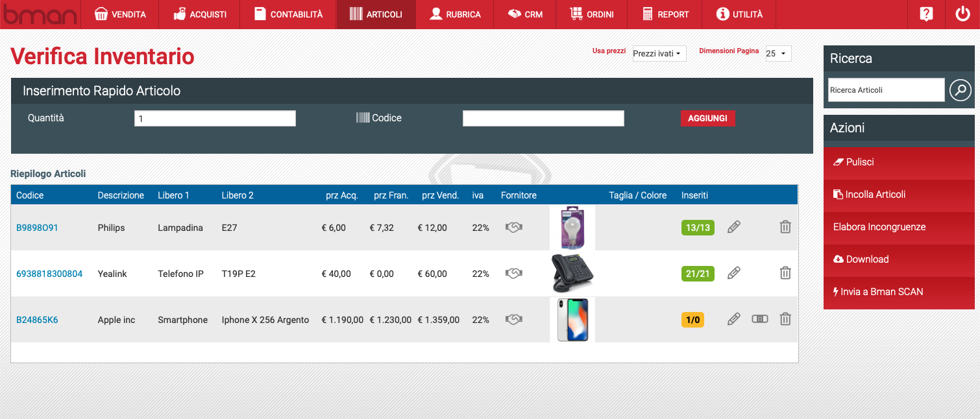Viewport: 980px width, 419px height.
Task: Click the power logout icon
Action: click(962, 14)
